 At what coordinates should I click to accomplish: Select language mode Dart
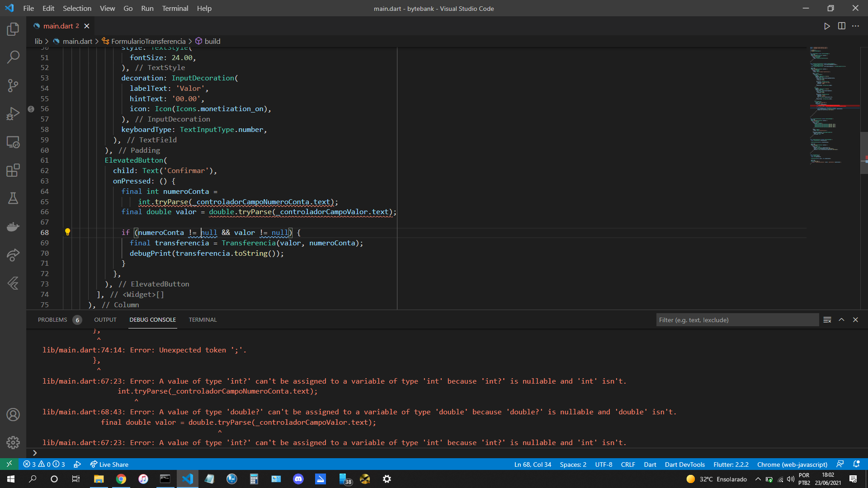(650, 464)
